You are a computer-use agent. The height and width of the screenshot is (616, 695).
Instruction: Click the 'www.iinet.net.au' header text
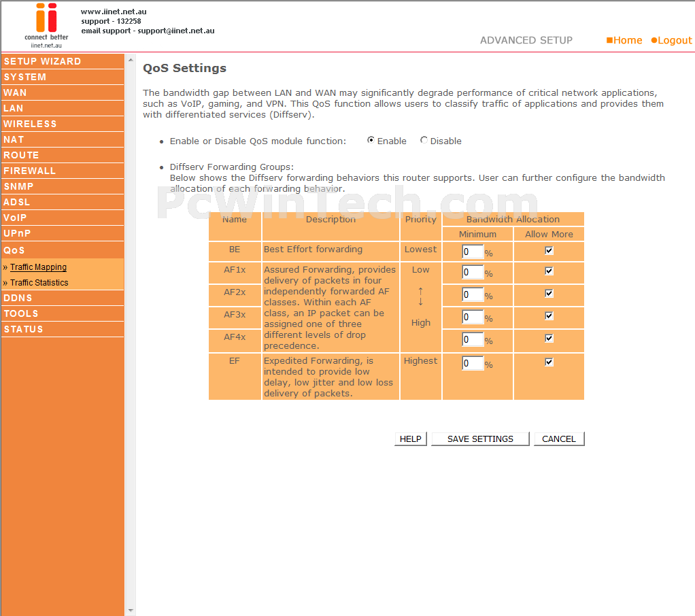point(114,12)
